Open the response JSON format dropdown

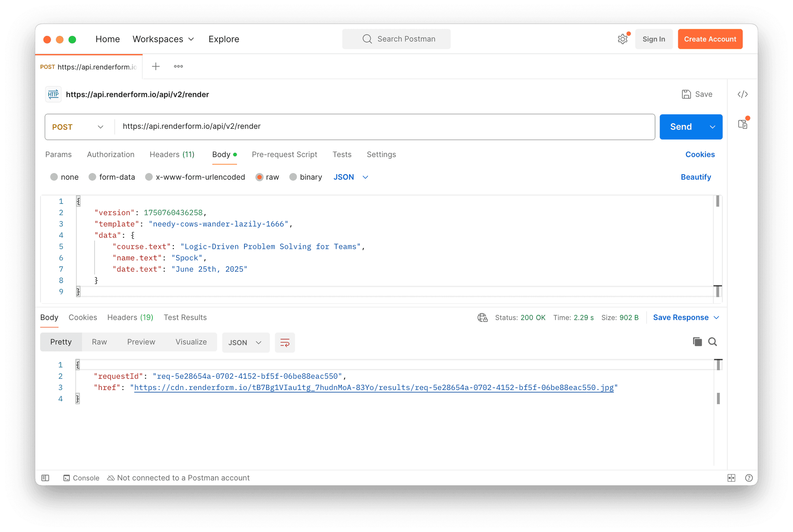pyautogui.click(x=245, y=343)
